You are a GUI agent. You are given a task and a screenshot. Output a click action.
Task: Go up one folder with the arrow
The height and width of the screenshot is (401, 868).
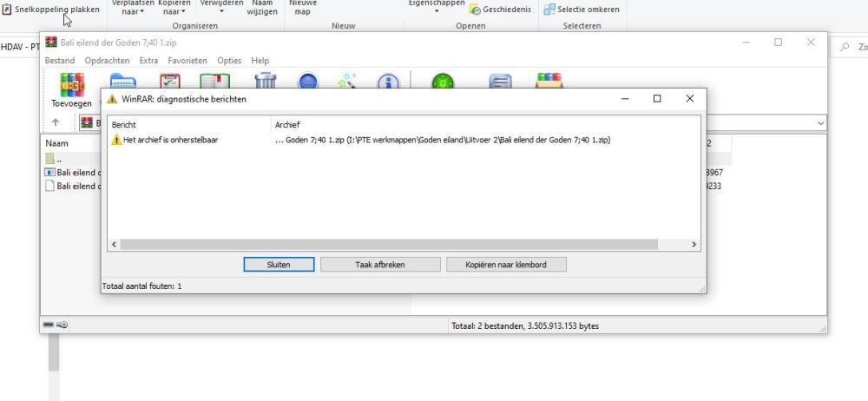click(56, 123)
